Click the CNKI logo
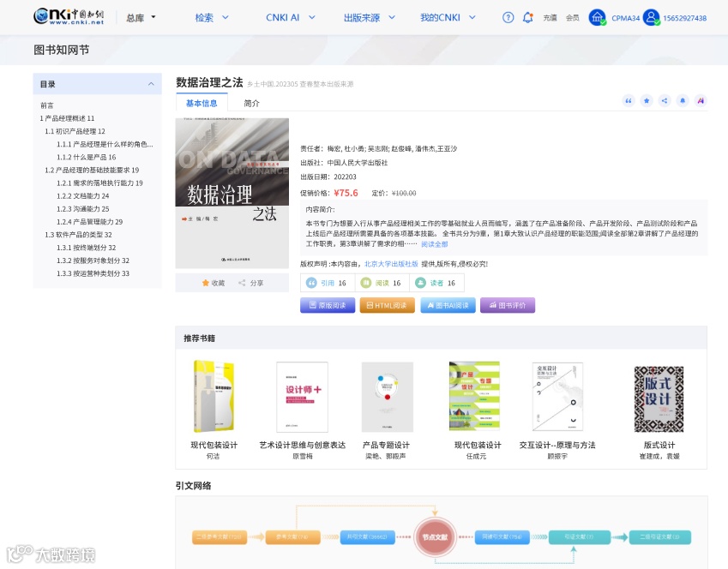The width and height of the screenshot is (728, 569). coord(69,16)
